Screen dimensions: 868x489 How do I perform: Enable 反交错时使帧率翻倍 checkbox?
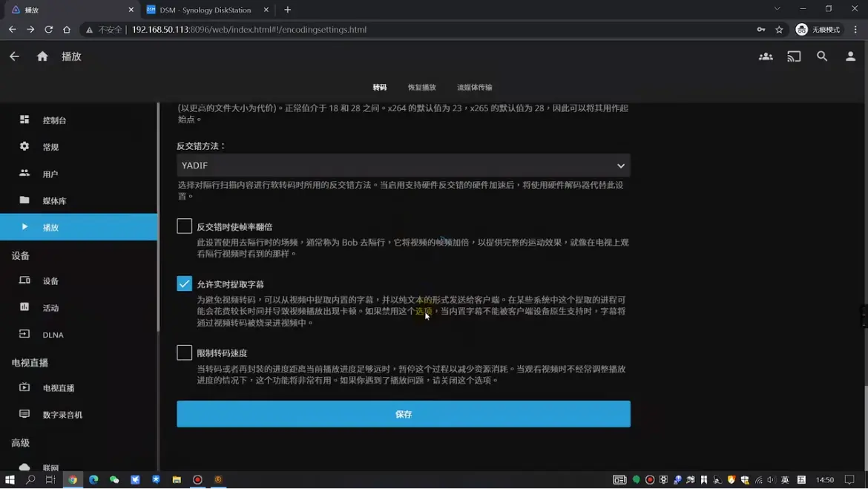click(x=185, y=226)
